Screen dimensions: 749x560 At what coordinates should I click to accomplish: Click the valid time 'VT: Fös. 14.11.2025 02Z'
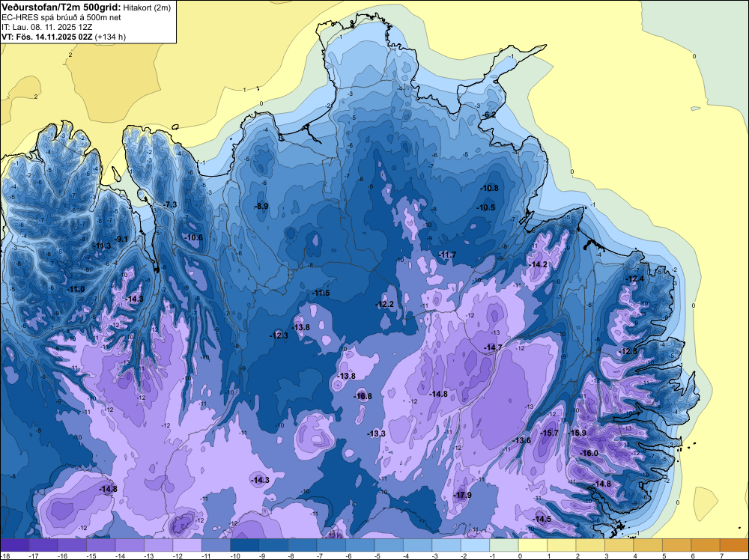(x=46, y=37)
